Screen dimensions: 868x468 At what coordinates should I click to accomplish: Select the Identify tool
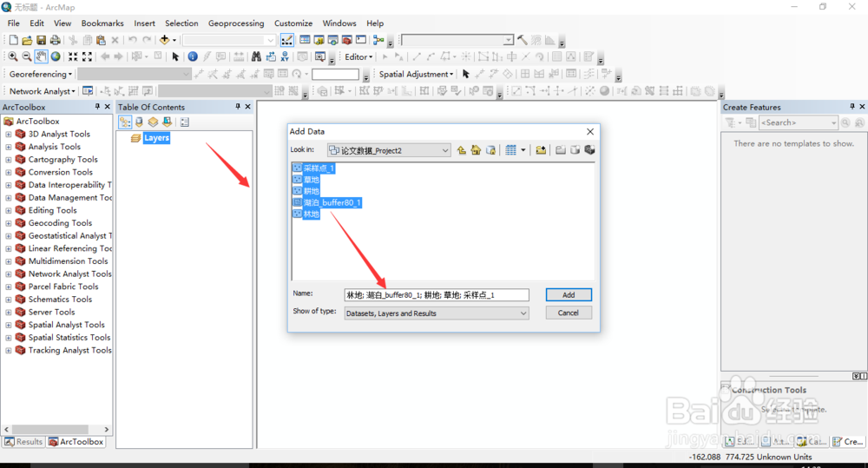tap(192, 56)
